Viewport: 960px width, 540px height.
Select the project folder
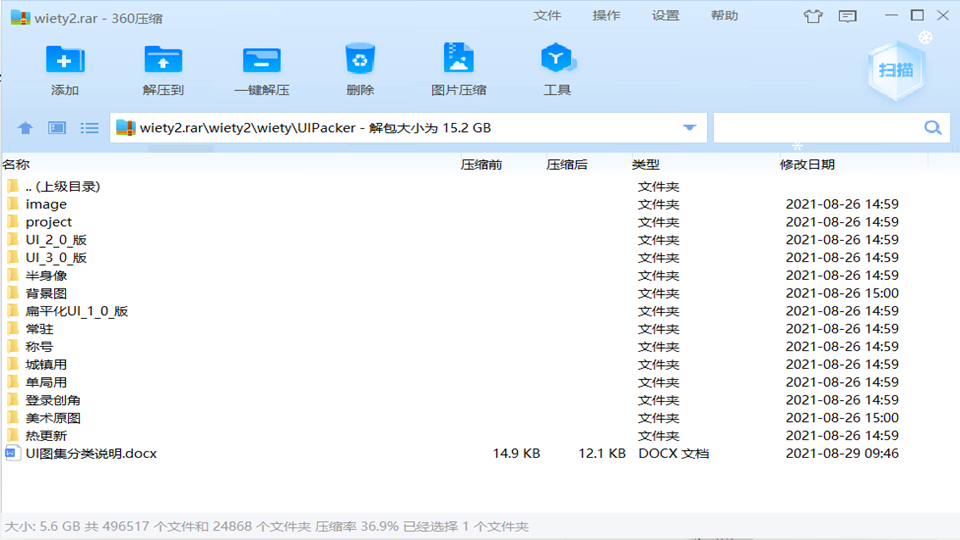coord(480,222)
